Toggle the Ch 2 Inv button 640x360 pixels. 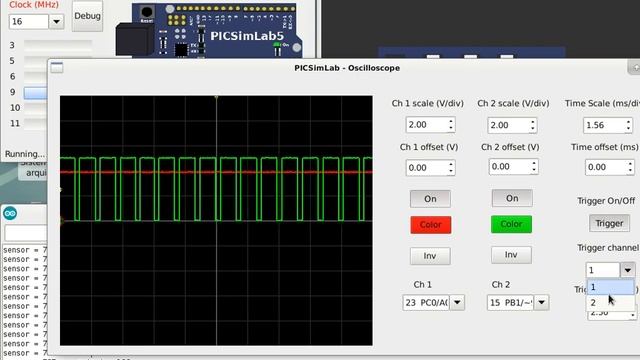pos(511,255)
